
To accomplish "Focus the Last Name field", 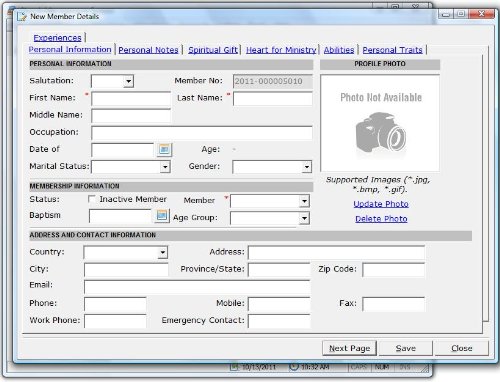I will pyautogui.click(x=273, y=99).
